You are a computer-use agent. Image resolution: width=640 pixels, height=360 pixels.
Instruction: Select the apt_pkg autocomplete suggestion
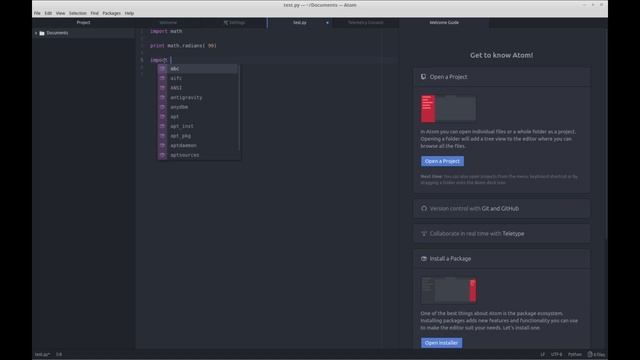(198, 136)
